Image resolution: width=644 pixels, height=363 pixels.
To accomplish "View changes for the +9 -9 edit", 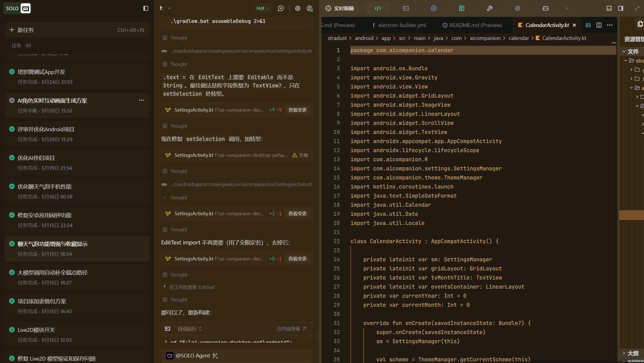I will [297, 110].
